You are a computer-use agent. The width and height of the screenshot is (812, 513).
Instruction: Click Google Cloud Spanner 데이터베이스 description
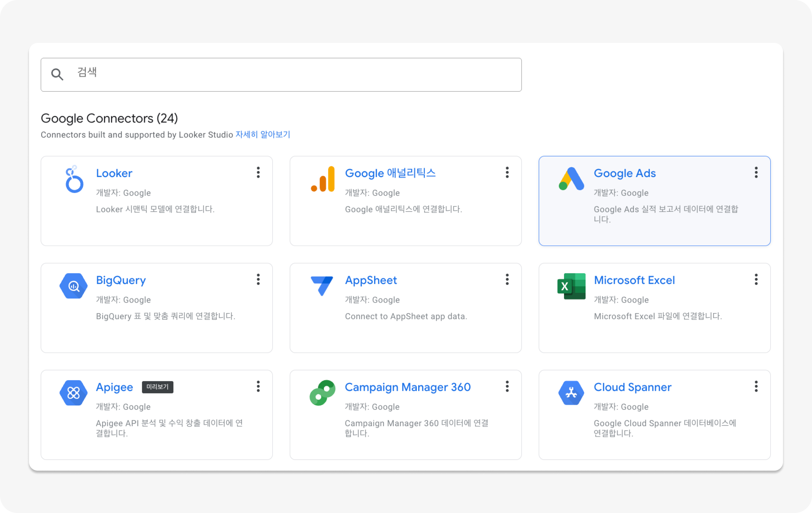[x=665, y=428]
